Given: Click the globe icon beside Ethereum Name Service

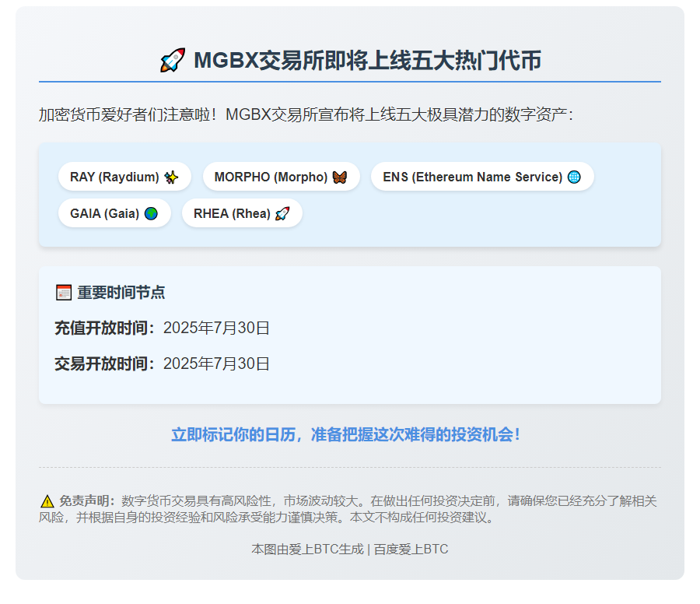Looking at the screenshot, I should coord(574,177).
